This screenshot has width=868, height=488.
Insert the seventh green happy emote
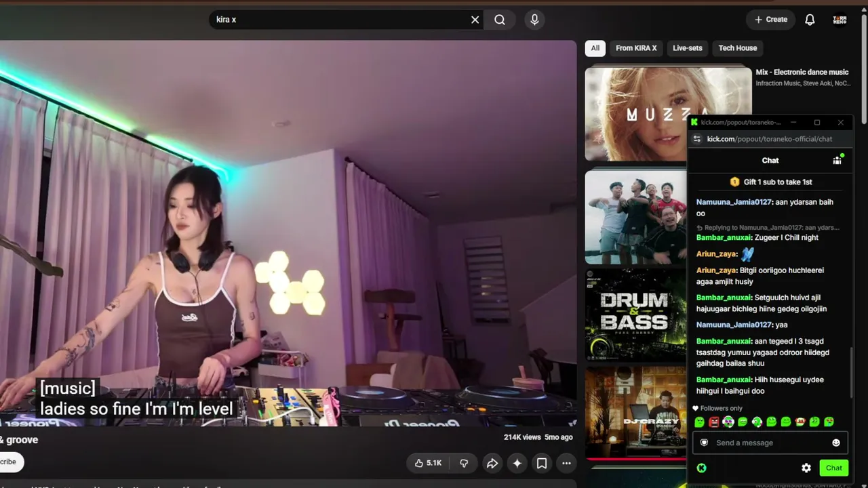point(786,422)
